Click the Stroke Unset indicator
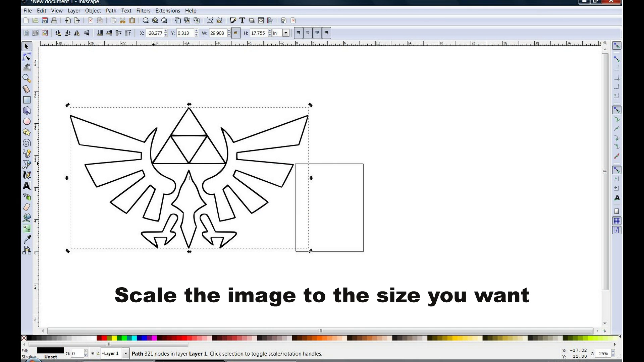 coord(51,357)
